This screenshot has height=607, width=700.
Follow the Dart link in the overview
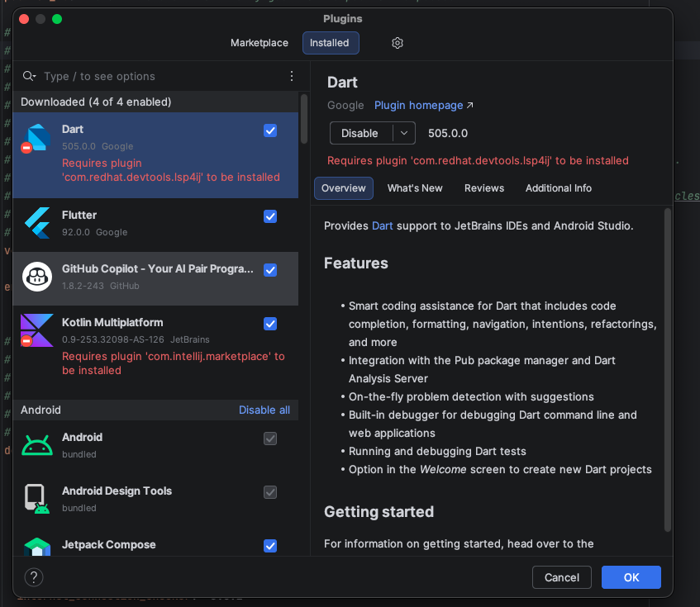click(x=382, y=225)
